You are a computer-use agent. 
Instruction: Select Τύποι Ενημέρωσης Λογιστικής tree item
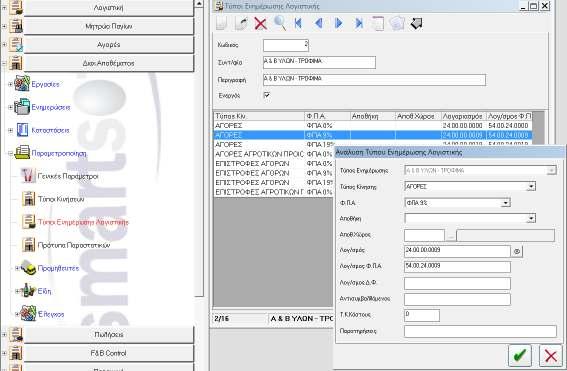click(84, 222)
